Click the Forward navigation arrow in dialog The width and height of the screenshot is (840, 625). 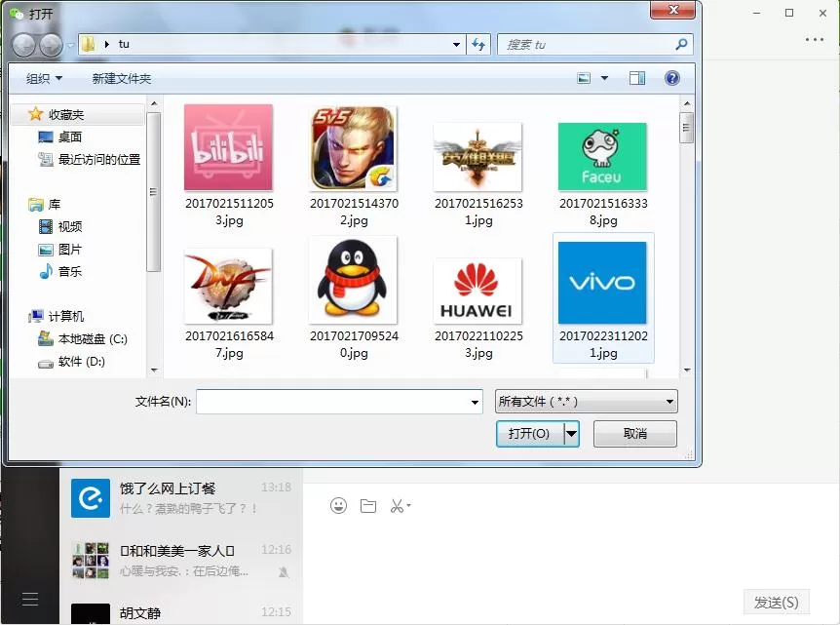tap(52, 45)
